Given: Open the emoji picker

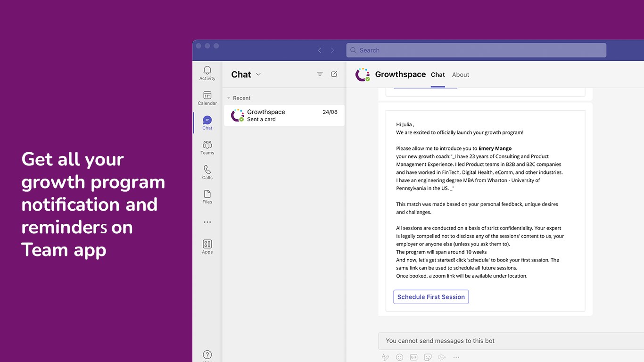Looking at the screenshot, I should [400, 357].
